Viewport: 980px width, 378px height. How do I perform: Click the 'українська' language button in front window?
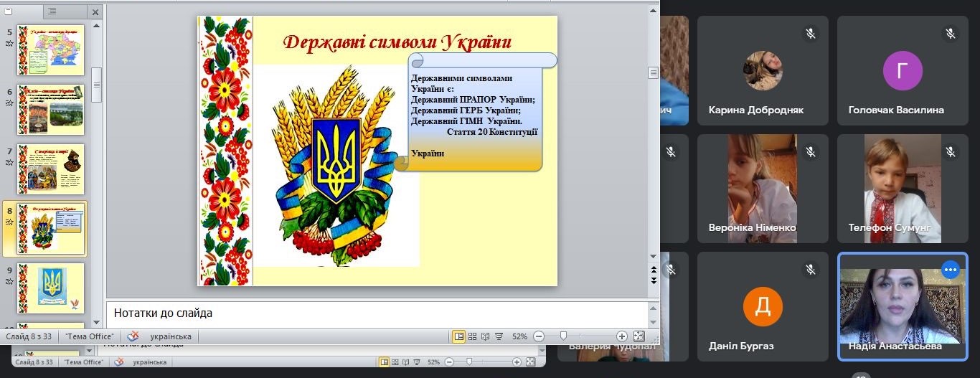pos(171,336)
